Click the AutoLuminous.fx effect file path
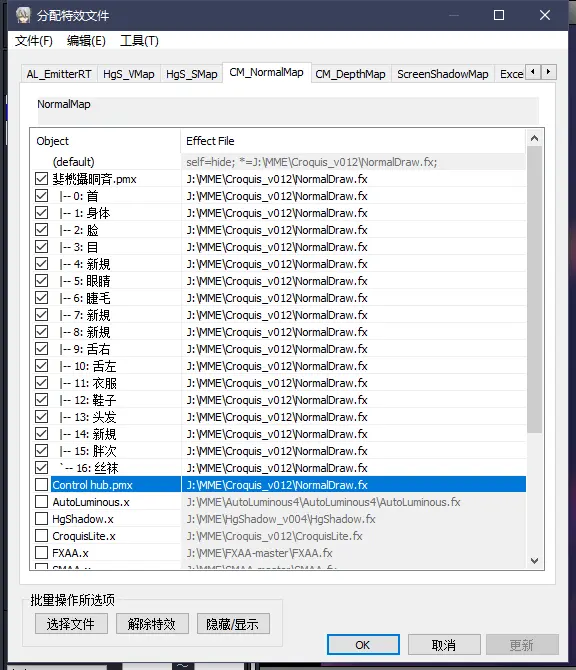Screen dimensions: 576x670 (323, 502)
